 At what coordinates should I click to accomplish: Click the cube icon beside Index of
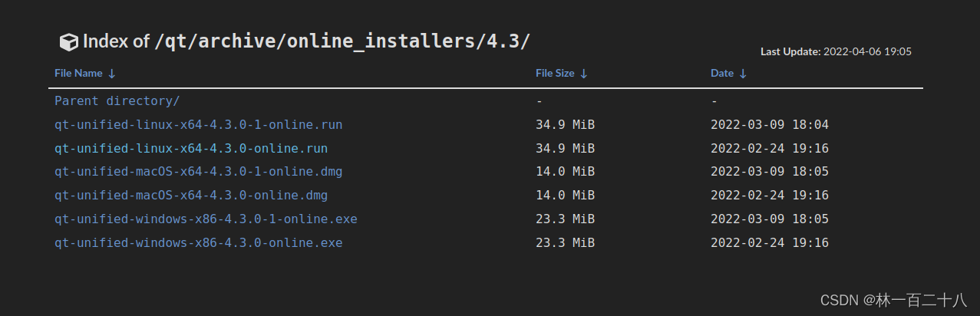(x=68, y=42)
